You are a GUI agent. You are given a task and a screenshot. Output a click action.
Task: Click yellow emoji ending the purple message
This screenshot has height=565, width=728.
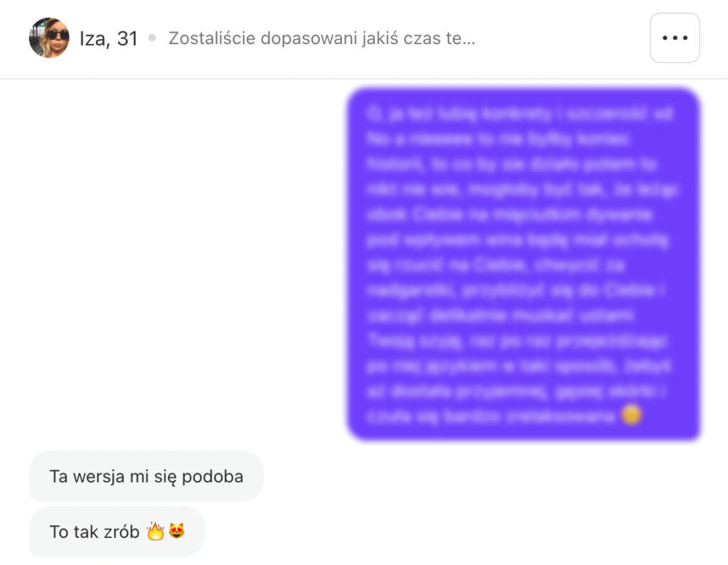click(631, 414)
